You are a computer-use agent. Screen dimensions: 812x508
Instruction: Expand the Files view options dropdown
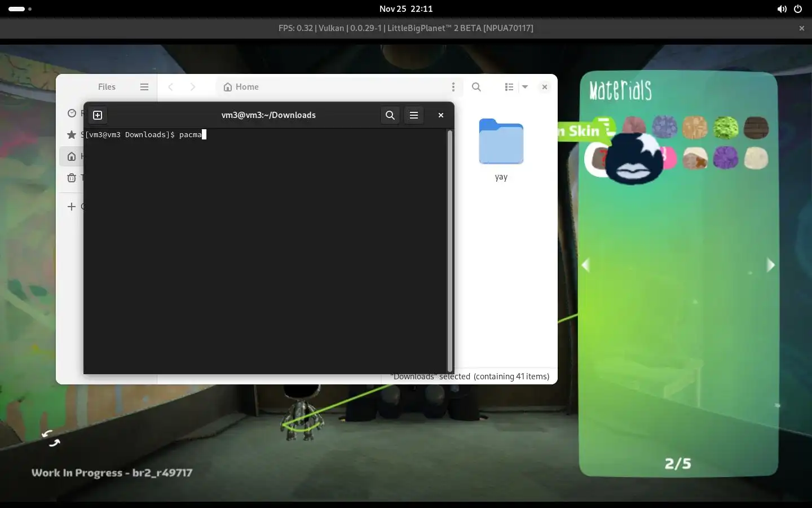[525, 87]
